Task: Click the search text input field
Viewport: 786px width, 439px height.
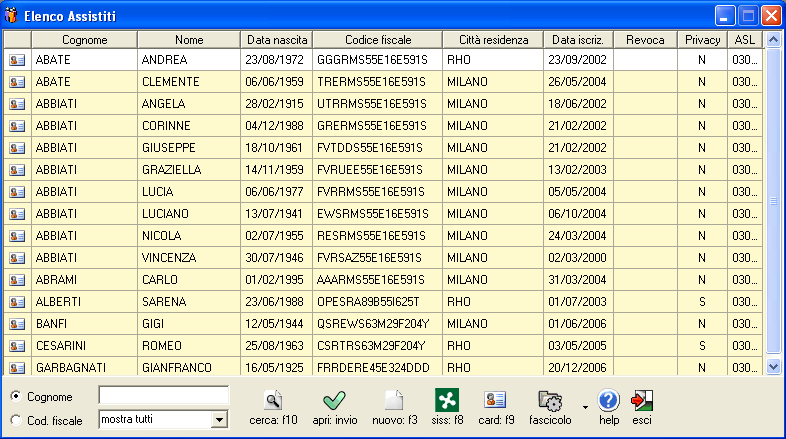Action: [x=163, y=396]
